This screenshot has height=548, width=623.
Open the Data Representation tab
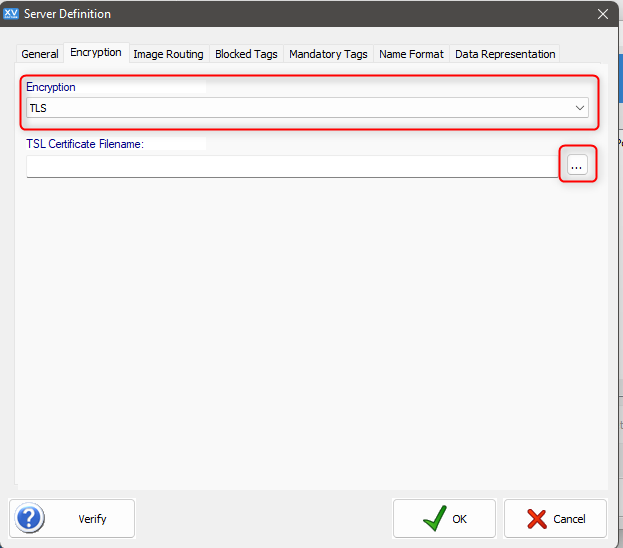point(505,54)
